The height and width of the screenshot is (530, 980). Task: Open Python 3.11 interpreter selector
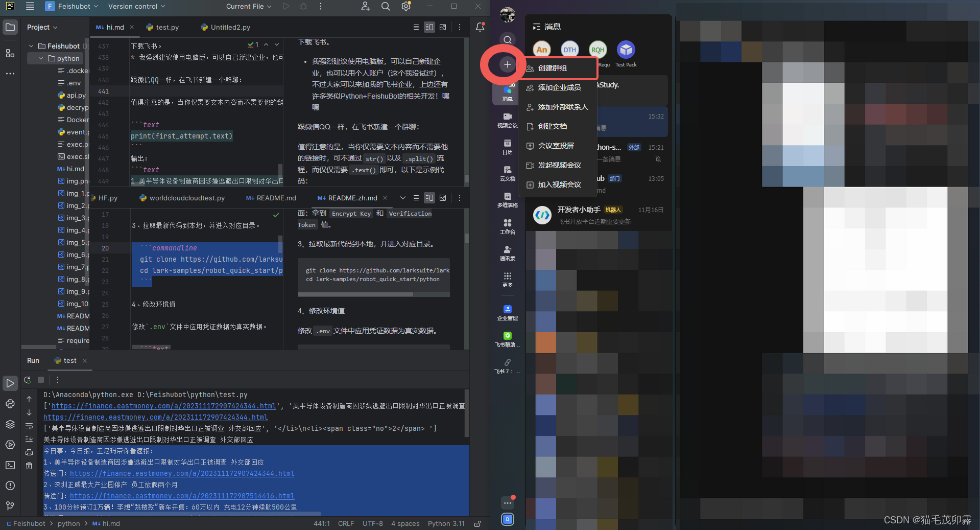click(446, 524)
